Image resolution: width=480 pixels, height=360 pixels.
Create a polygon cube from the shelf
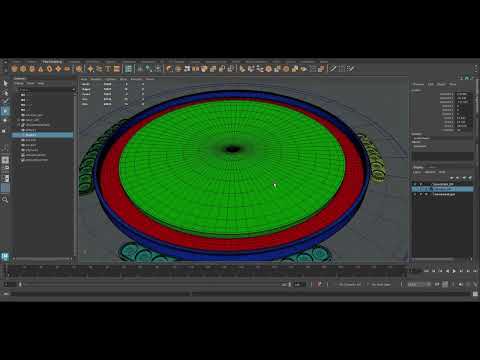[x=23, y=69]
